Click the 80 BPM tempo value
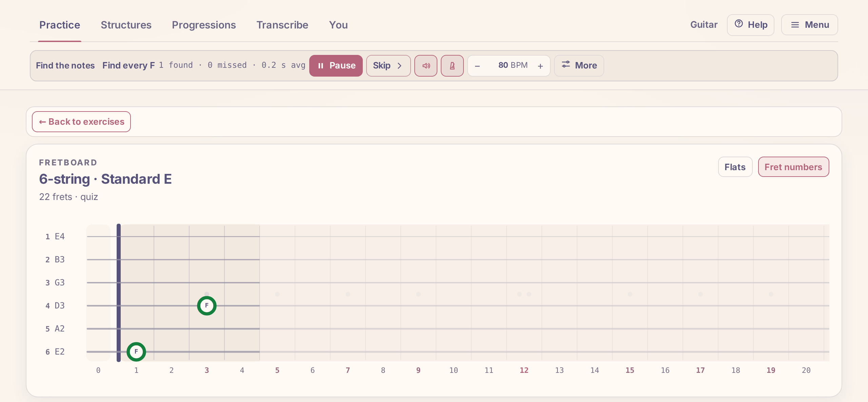868x402 pixels. (x=513, y=65)
